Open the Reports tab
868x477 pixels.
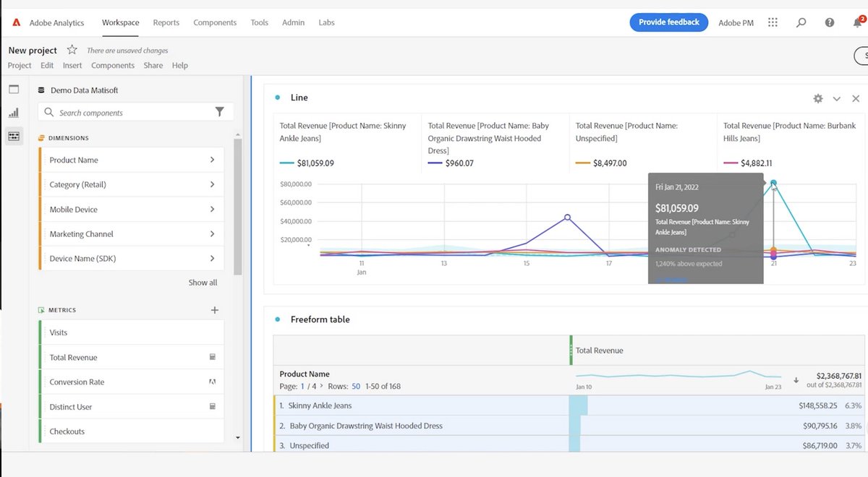(166, 22)
